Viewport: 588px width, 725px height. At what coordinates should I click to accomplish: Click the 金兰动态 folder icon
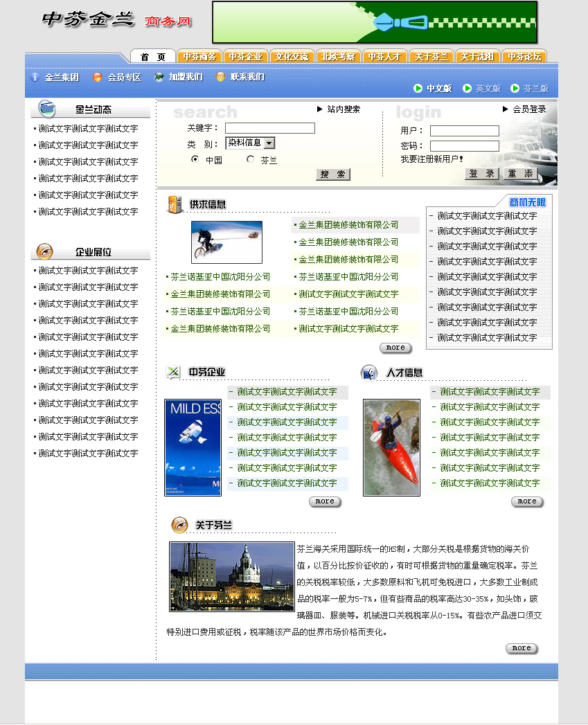click(x=46, y=109)
